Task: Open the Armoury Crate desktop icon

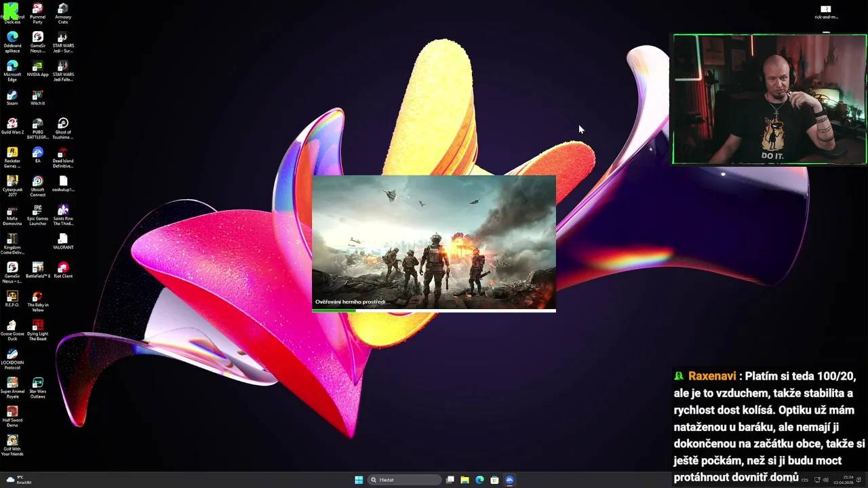Action: click(62, 14)
